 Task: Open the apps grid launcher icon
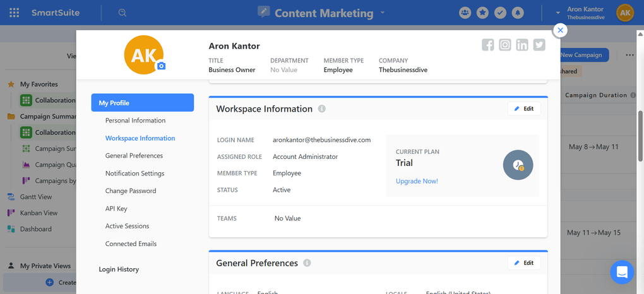pyautogui.click(x=15, y=13)
